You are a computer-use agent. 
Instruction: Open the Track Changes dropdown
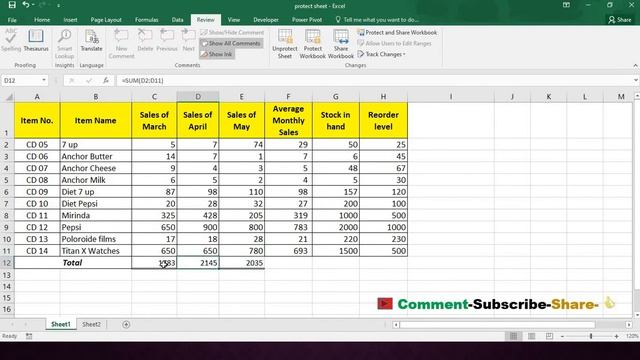pos(382,54)
